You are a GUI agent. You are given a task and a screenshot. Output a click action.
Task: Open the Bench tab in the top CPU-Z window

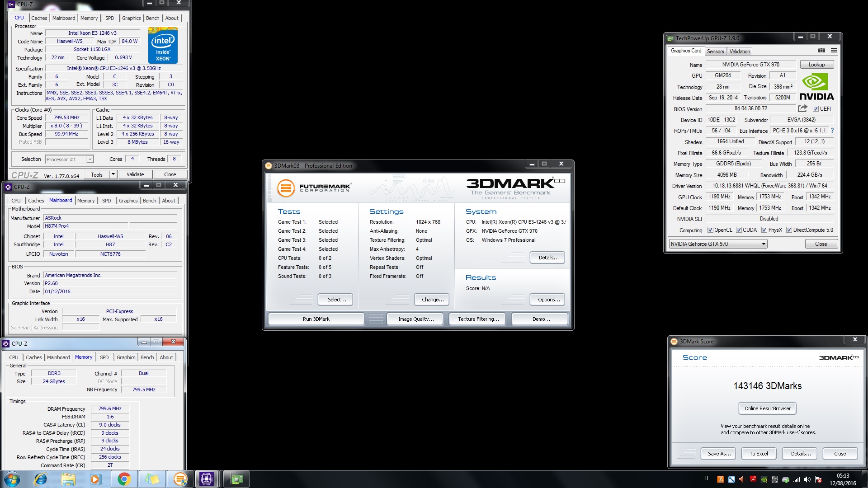[152, 18]
